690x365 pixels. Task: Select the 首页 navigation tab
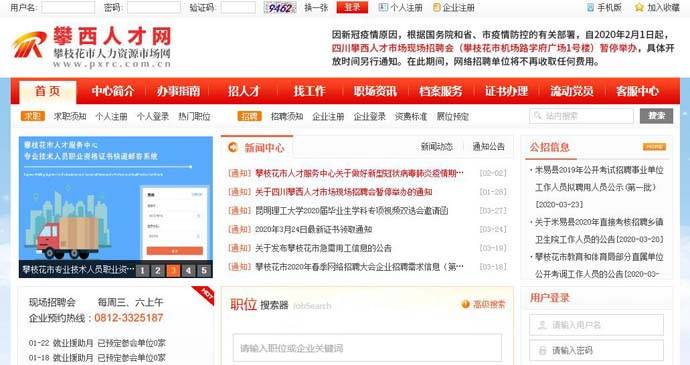[x=48, y=92]
